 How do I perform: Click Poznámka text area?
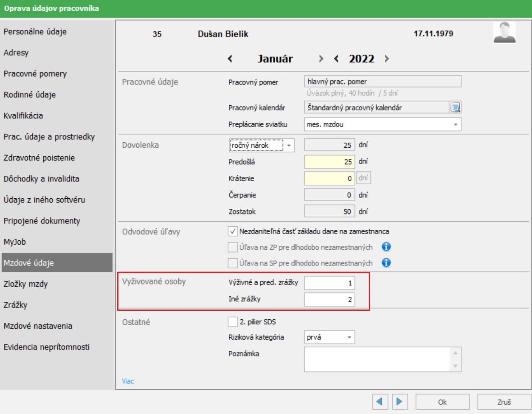[377, 359]
